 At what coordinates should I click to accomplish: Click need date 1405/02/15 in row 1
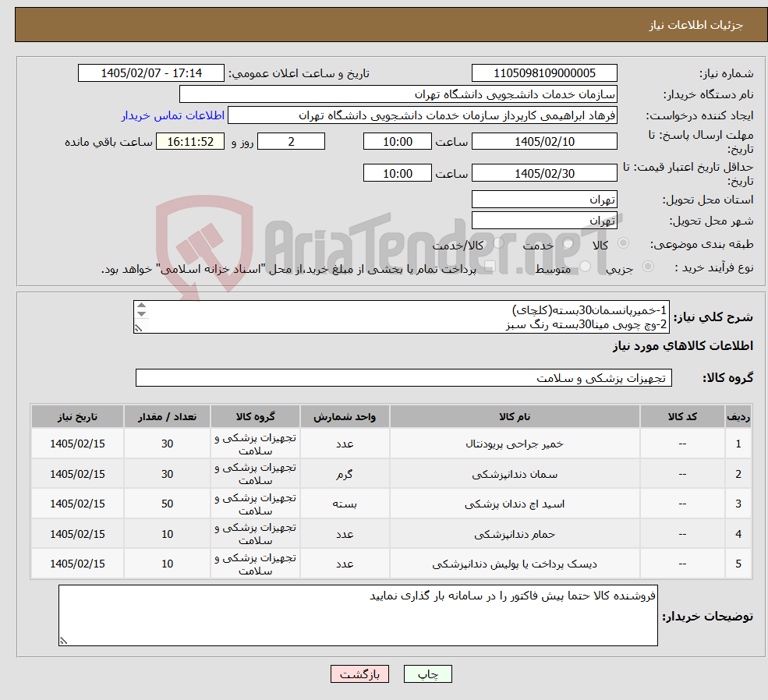coord(77,444)
